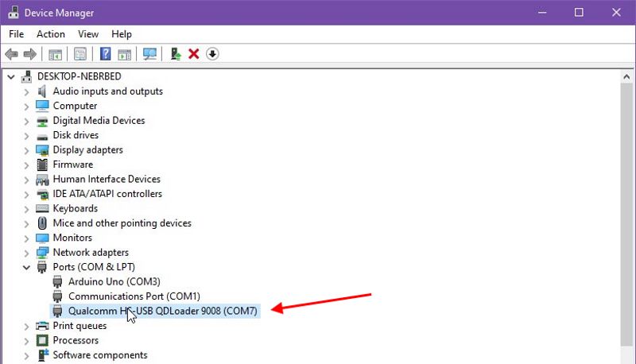This screenshot has height=364, width=636.
Task: Expand the Network adapters category
Action: pos(26,253)
